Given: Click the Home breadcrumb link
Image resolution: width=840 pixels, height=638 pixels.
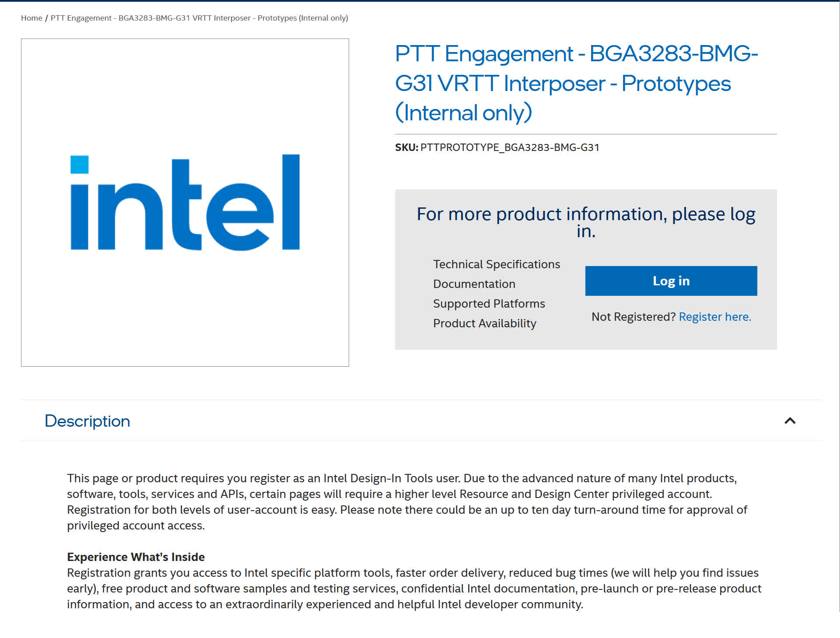Looking at the screenshot, I should pyautogui.click(x=31, y=18).
